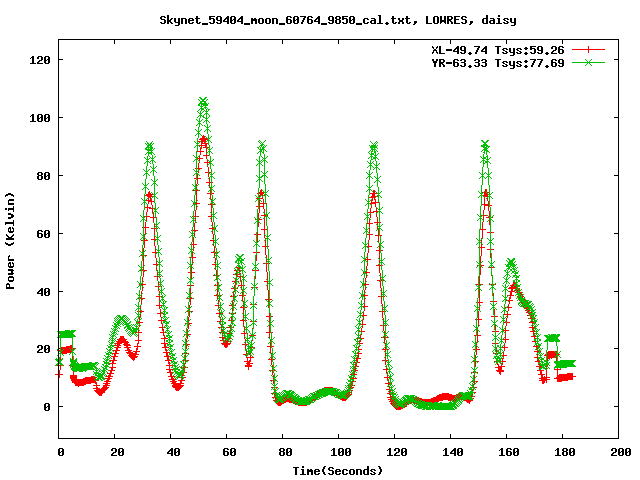This screenshot has height=480, width=640.
Task: Click y-axis tick label 80
Action: (44, 176)
